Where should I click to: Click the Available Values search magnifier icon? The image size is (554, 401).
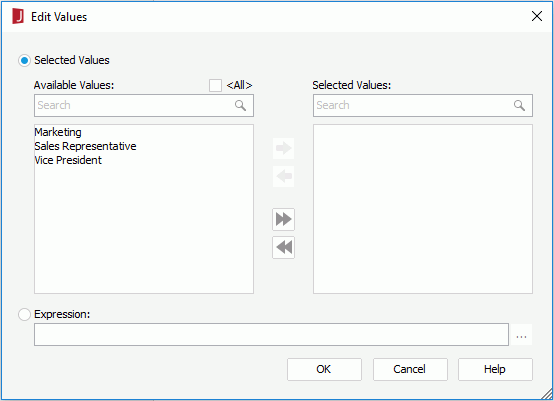point(240,105)
